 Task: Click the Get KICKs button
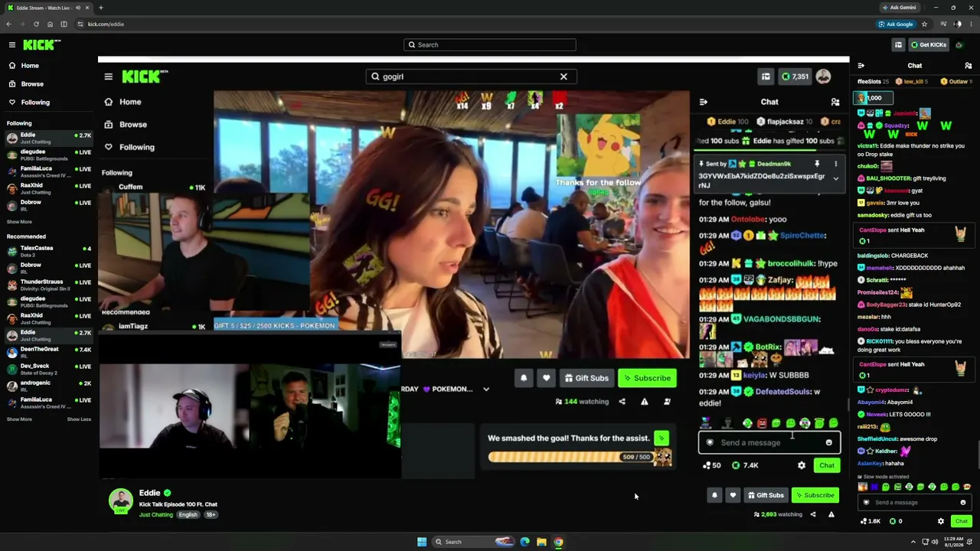[x=928, y=44]
